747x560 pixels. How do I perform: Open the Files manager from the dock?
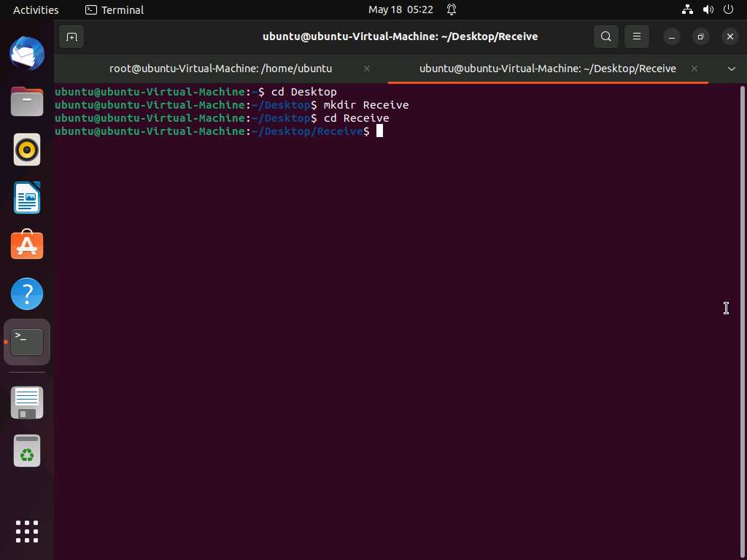coord(27,101)
